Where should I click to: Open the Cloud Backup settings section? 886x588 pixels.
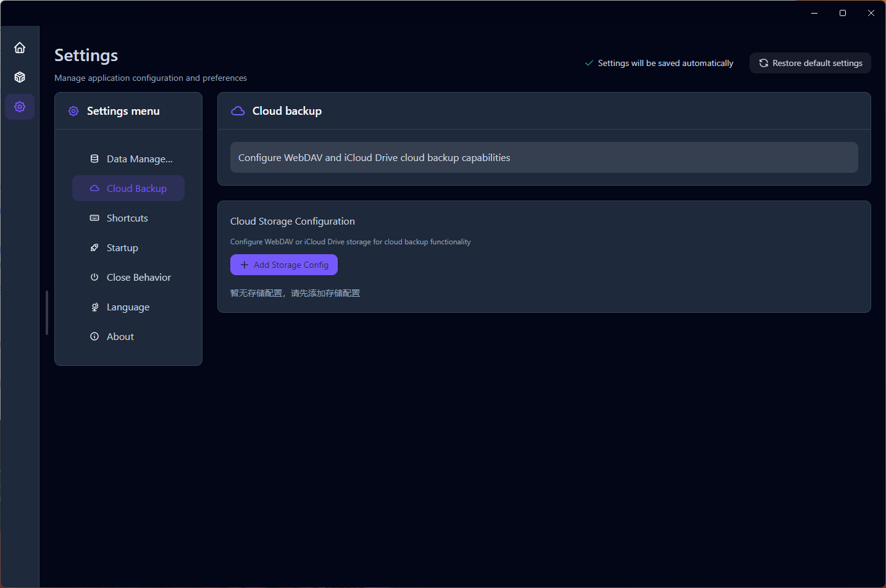click(x=128, y=188)
